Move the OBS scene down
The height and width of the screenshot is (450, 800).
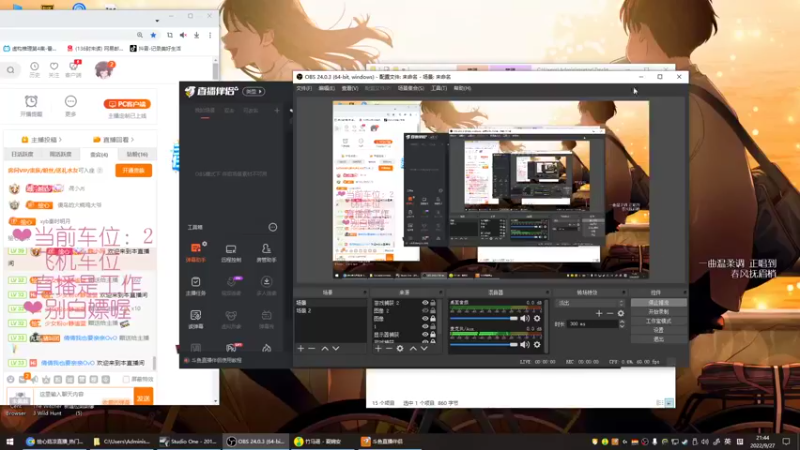click(x=336, y=348)
